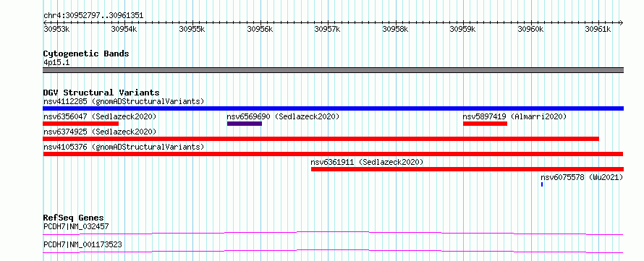Open the nsv5897419 (Almarri2020) label
Image resolution: width=644 pixels, height=261 pixels.
514,116
